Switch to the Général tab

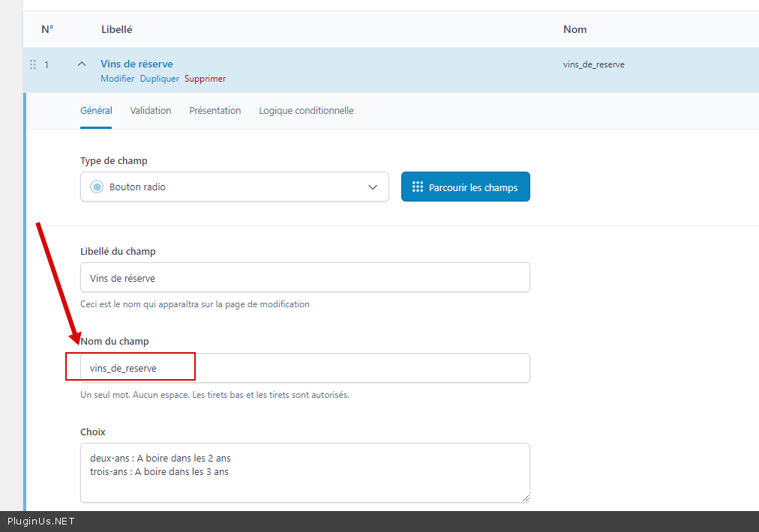[96, 111]
